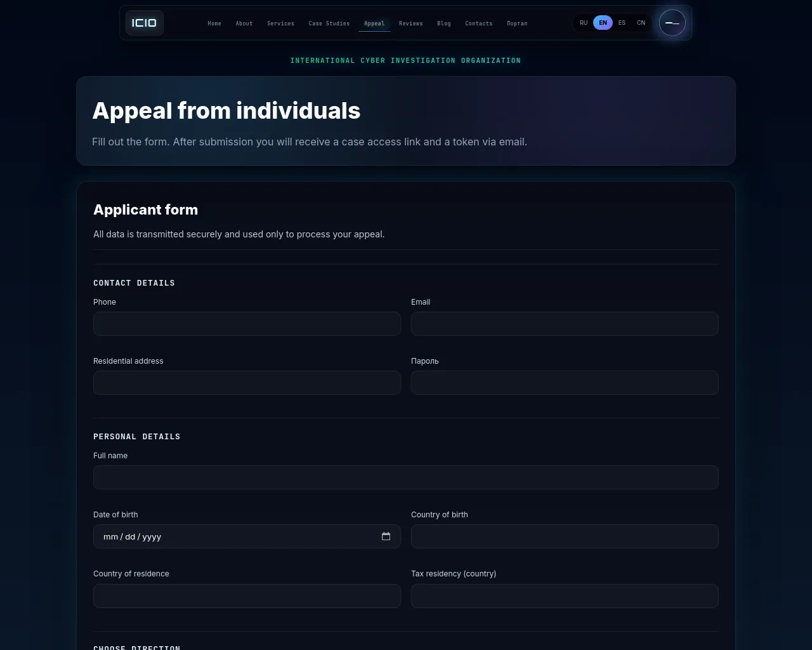
Task: Open the Services nav link
Action: pos(280,23)
